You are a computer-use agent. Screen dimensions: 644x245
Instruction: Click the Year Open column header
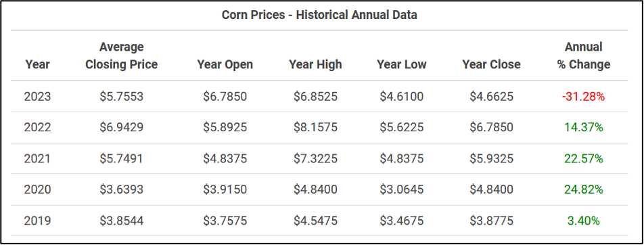coord(225,64)
